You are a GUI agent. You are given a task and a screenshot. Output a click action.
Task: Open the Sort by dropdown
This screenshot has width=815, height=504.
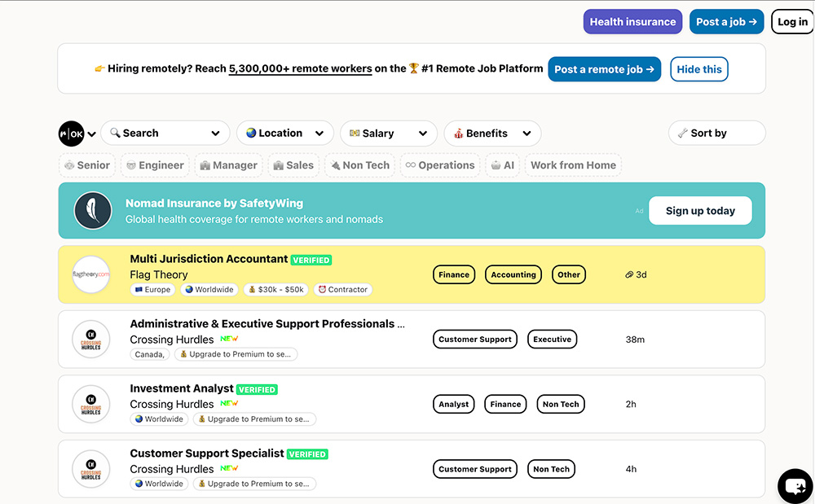716,133
